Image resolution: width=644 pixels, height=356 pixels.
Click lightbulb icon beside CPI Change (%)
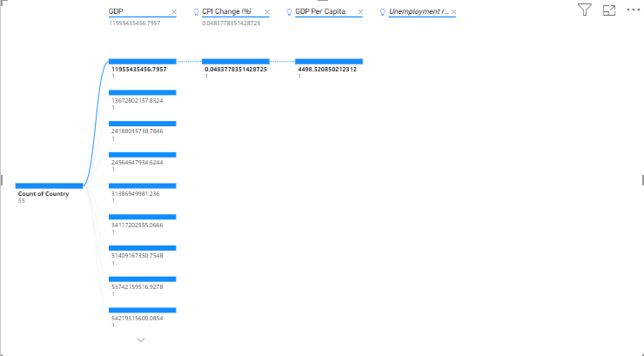[196, 12]
